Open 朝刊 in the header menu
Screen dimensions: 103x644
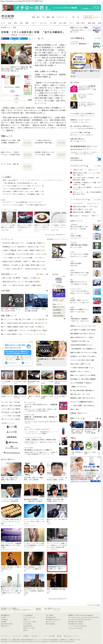pyautogui.click(x=38, y=17)
